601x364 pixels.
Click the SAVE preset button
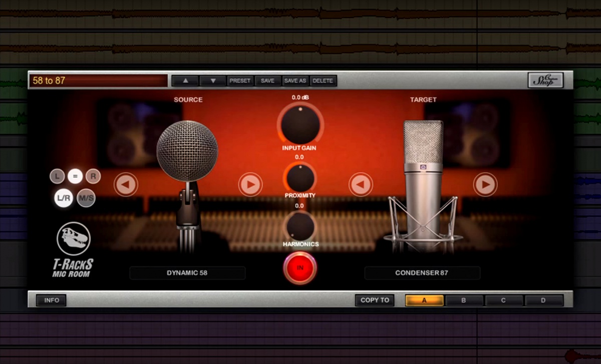pyautogui.click(x=268, y=81)
